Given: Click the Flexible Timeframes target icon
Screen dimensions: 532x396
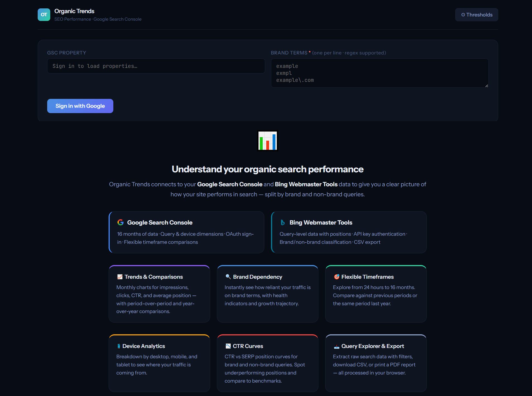Looking at the screenshot, I should point(336,277).
